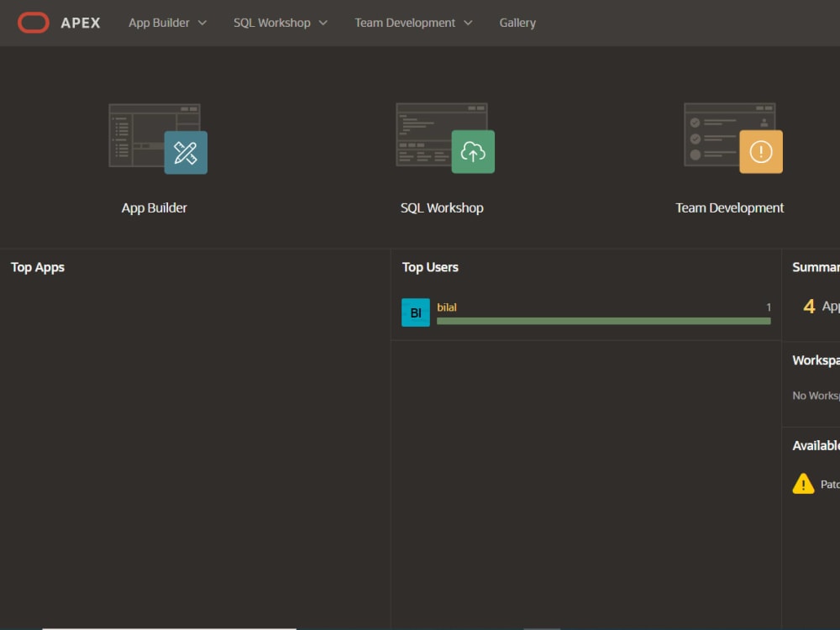Select Gallery in the navigation bar
The height and width of the screenshot is (630, 840).
pyautogui.click(x=517, y=23)
